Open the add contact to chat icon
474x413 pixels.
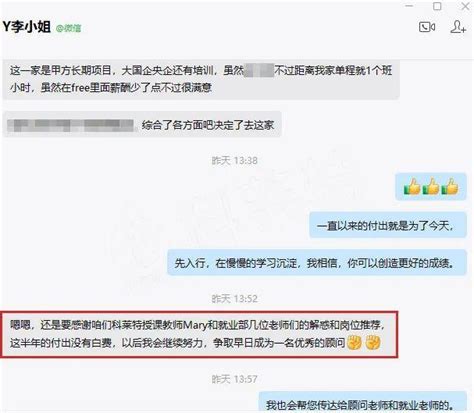click(x=458, y=27)
